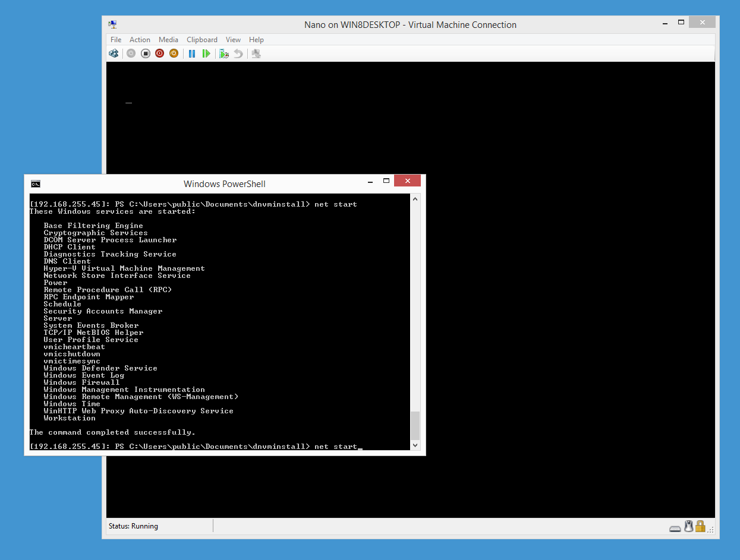The width and height of the screenshot is (740, 560).
Task: Click 'Windows Management Instrumentation' line
Action: click(124, 390)
